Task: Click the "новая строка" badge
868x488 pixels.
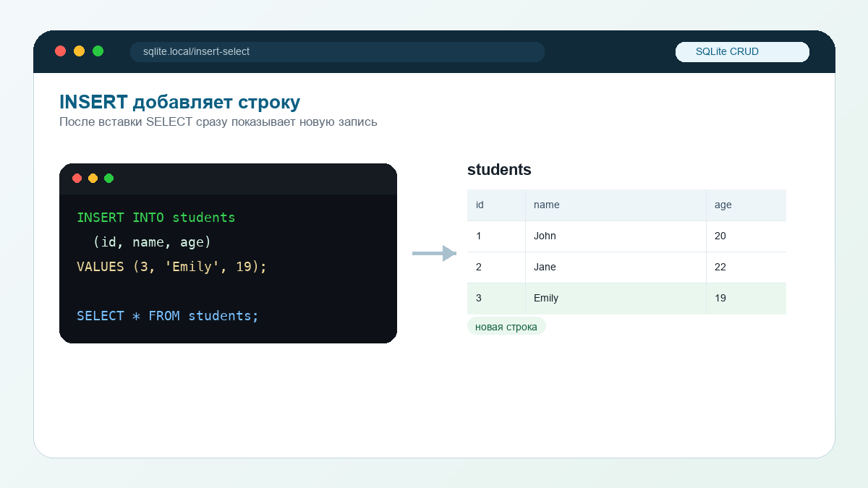Action: 506,327
